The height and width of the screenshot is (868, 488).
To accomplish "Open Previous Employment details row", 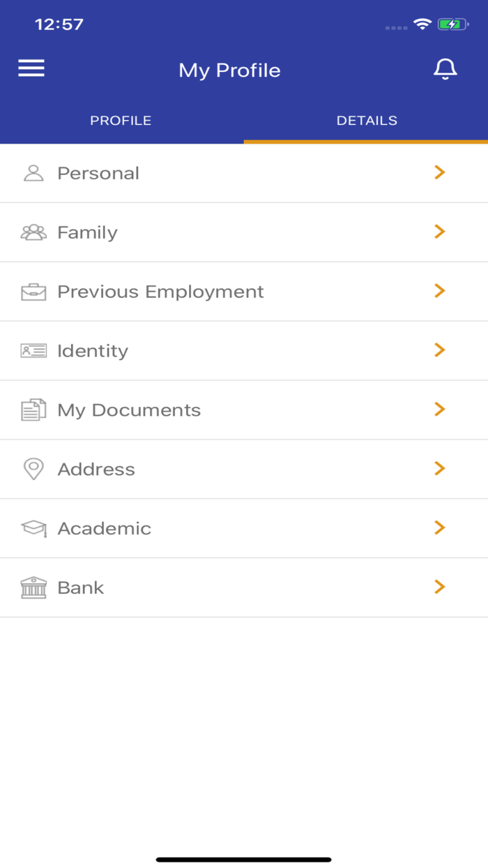I will (244, 292).
